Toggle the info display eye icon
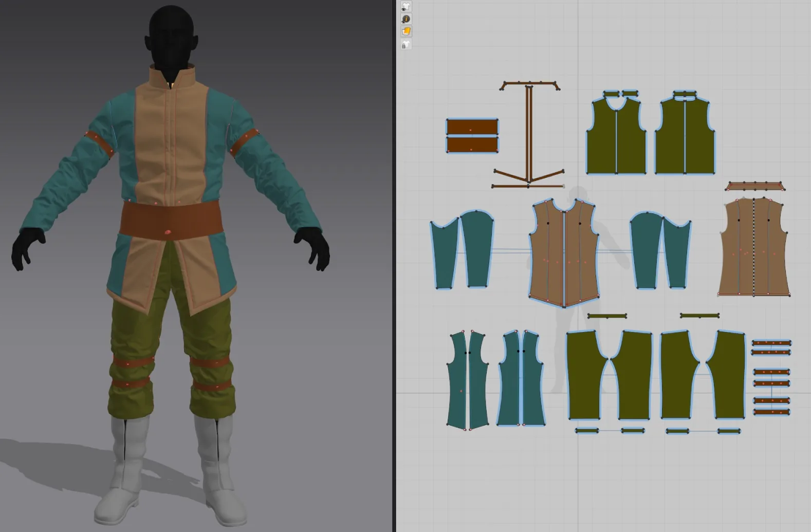Image resolution: width=811 pixels, height=532 pixels. (x=406, y=19)
